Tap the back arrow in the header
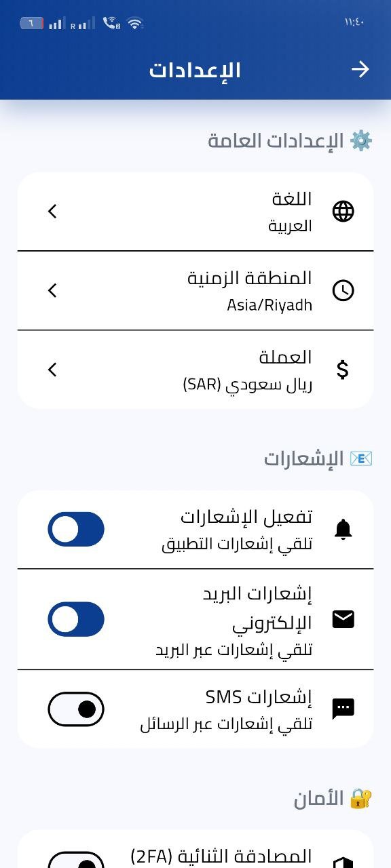The image size is (391, 868). point(361,69)
